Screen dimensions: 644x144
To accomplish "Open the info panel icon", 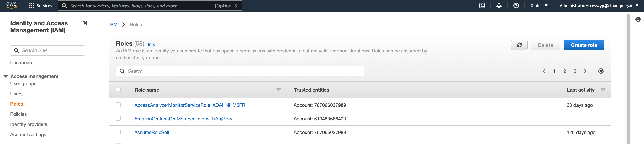I will click(638, 19).
